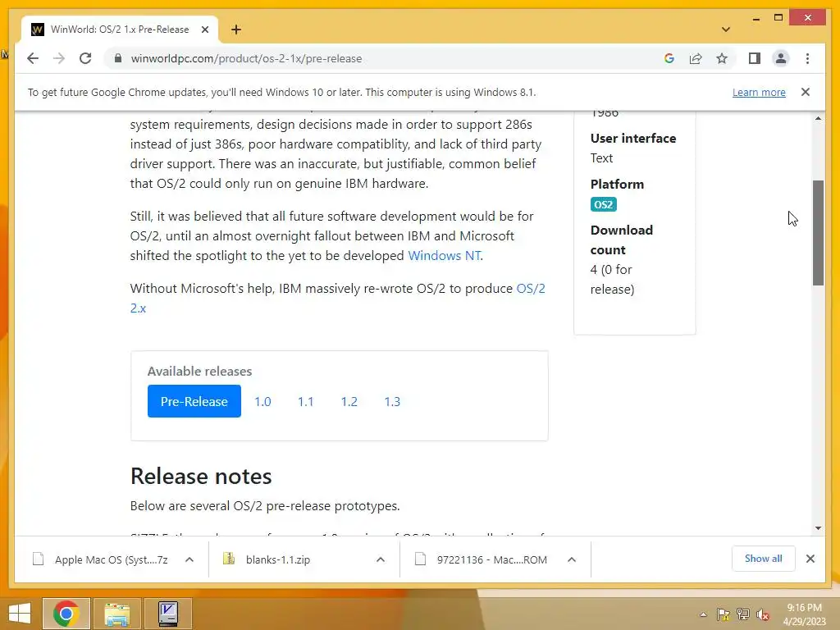Follow the Windows NT link
This screenshot has width=840, height=630.
pos(444,256)
